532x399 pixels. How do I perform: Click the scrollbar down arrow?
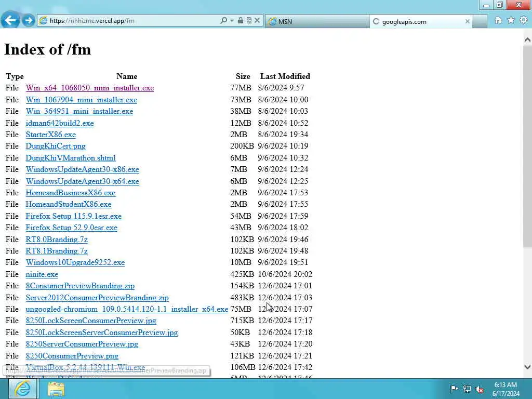527,367
